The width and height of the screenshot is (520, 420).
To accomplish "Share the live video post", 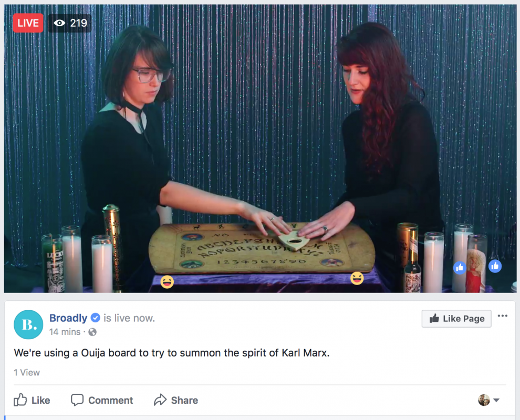I will tap(176, 400).
